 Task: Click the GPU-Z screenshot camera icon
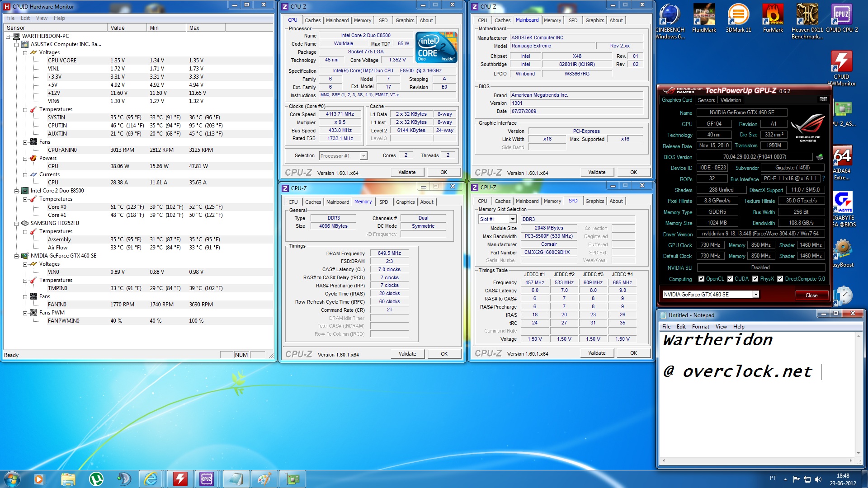pyautogui.click(x=823, y=99)
